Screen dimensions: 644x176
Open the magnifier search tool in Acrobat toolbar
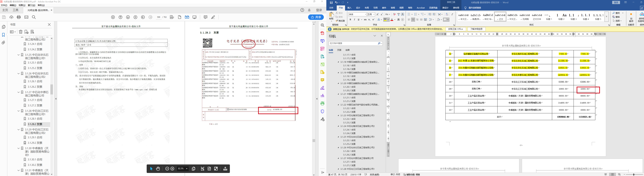pos(34,17)
